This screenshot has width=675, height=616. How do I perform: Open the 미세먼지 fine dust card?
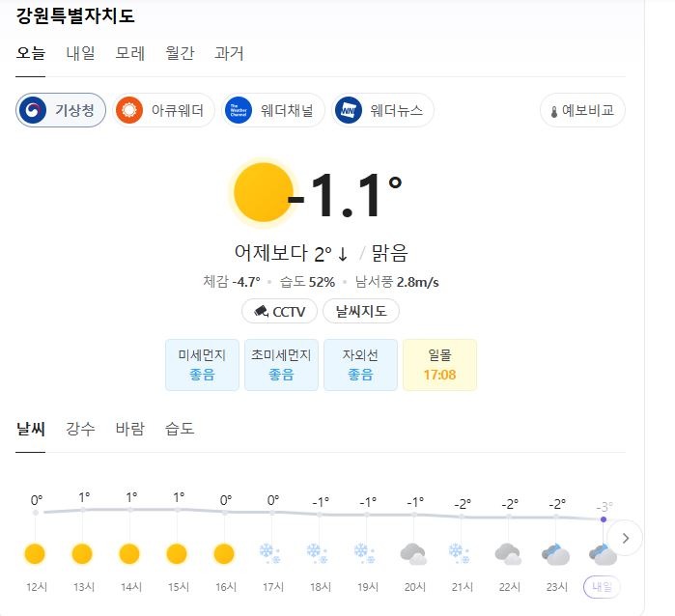[202, 365]
